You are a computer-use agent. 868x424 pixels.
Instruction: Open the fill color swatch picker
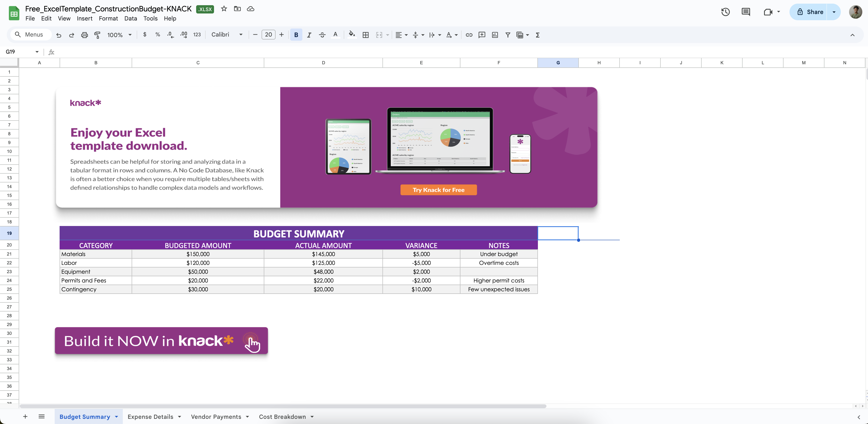pyautogui.click(x=352, y=35)
